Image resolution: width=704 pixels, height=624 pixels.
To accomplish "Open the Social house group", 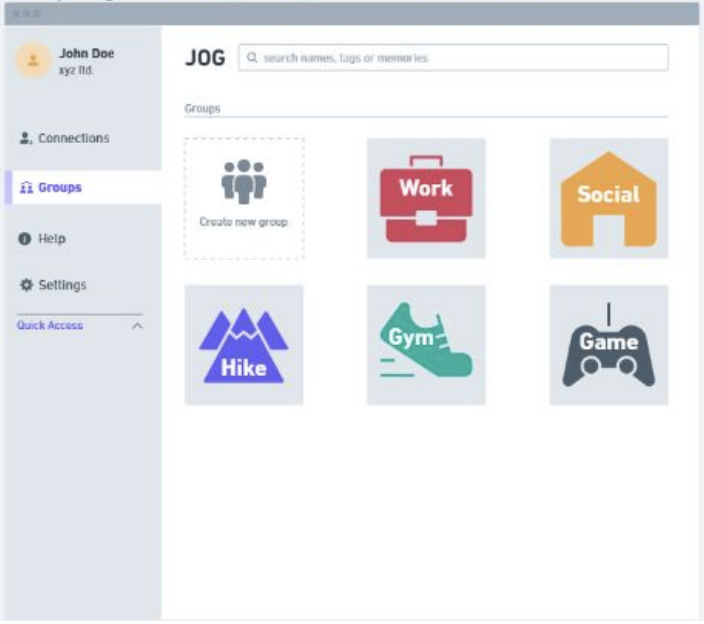I will click(608, 198).
